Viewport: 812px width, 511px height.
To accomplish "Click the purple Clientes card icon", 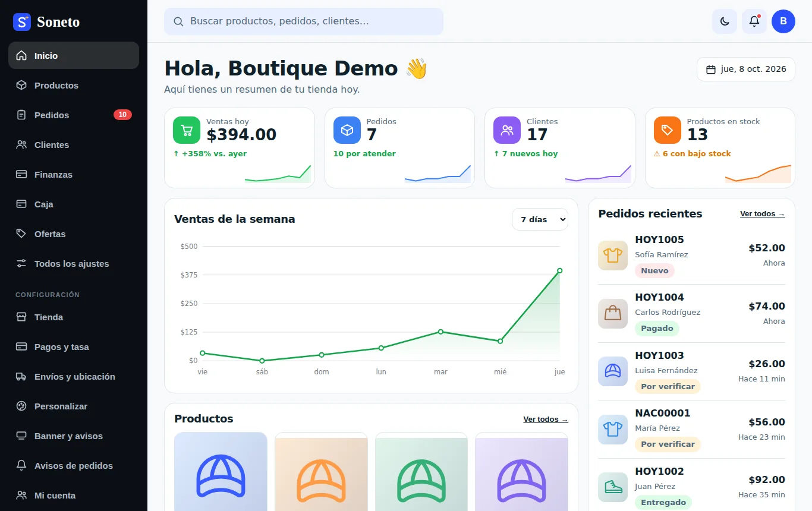I will [507, 130].
